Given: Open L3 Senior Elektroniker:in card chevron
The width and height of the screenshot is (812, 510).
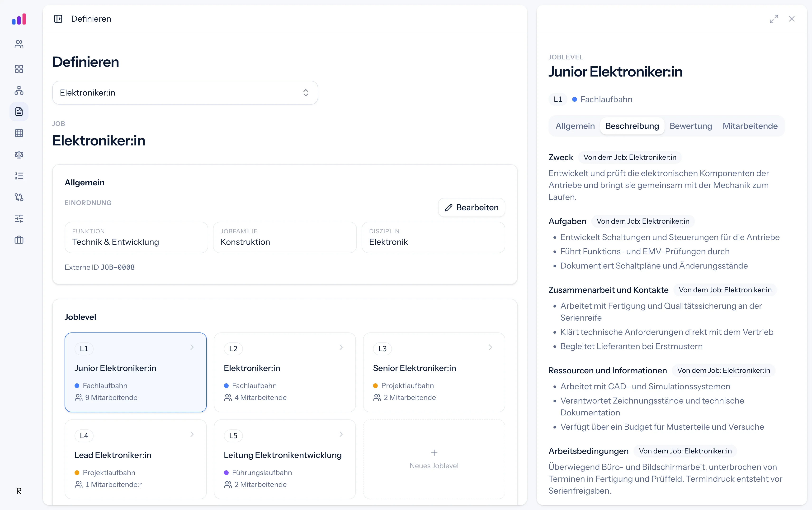Looking at the screenshot, I should coord(490,347).
